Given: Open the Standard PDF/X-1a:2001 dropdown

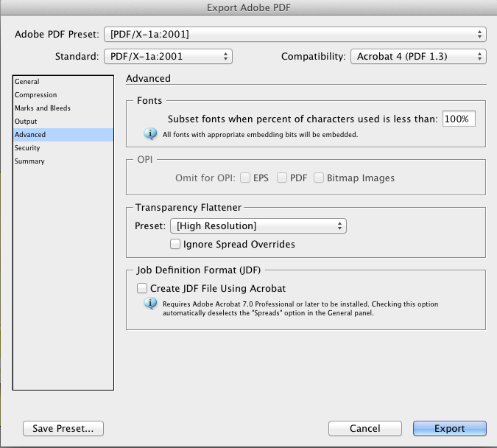Looking at the screenshot, I should pyautogui.click(x=168, y=57).
